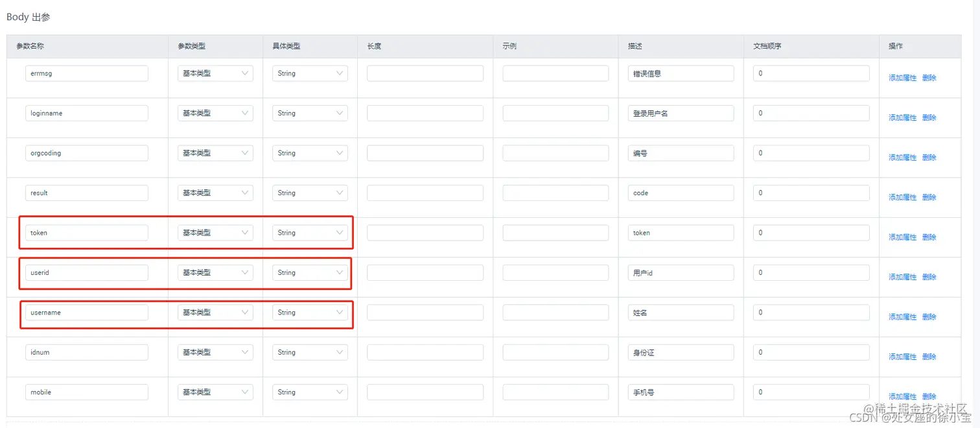Open String dropdown in username row
Screen dimensions: 980x428
(x=310, y=313)
